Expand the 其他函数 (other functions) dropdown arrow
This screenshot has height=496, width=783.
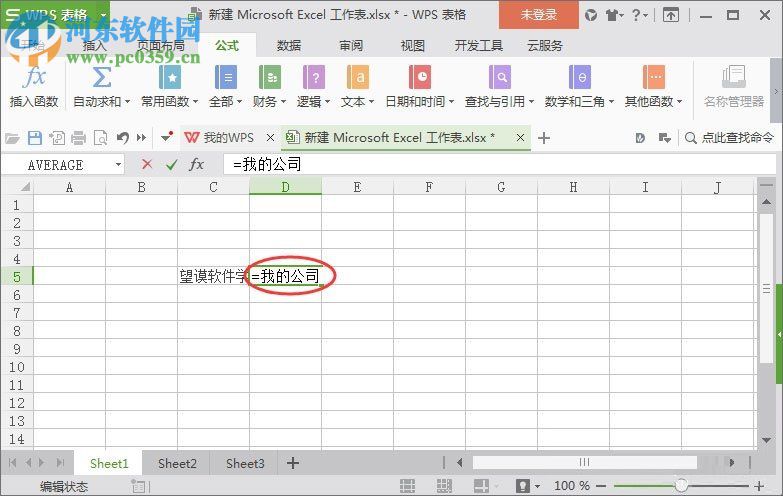coord(680,102)
